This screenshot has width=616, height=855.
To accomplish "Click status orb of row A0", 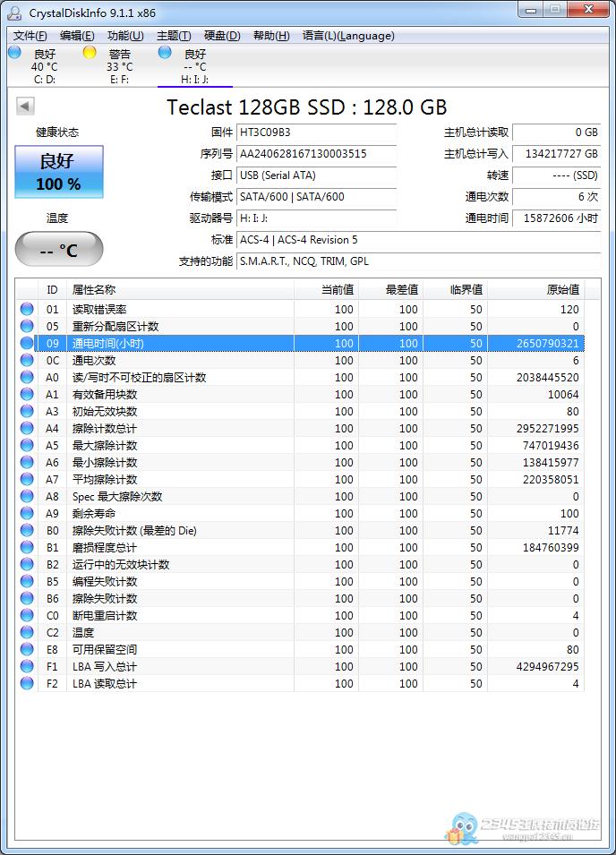I will pos(27,377).
